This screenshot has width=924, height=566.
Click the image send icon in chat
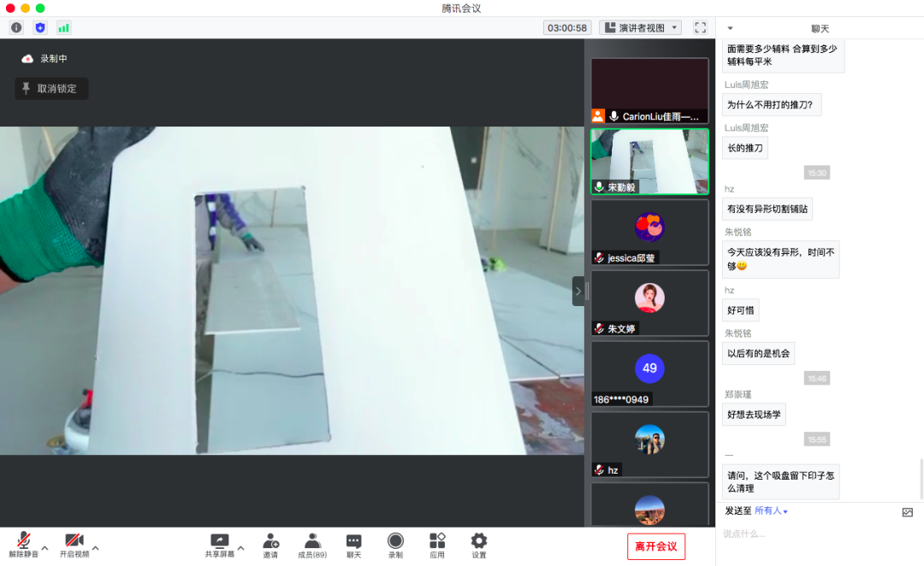[x=908, y=512]
